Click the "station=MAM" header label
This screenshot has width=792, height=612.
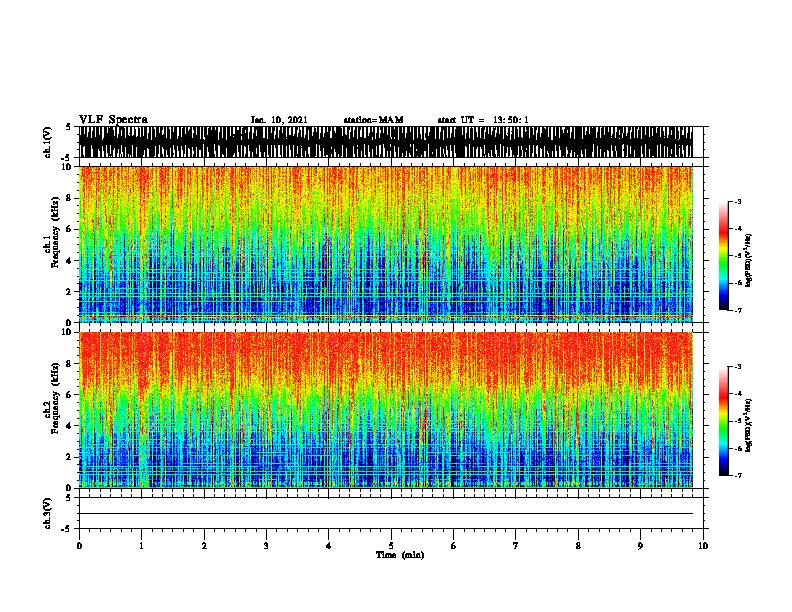373,120
